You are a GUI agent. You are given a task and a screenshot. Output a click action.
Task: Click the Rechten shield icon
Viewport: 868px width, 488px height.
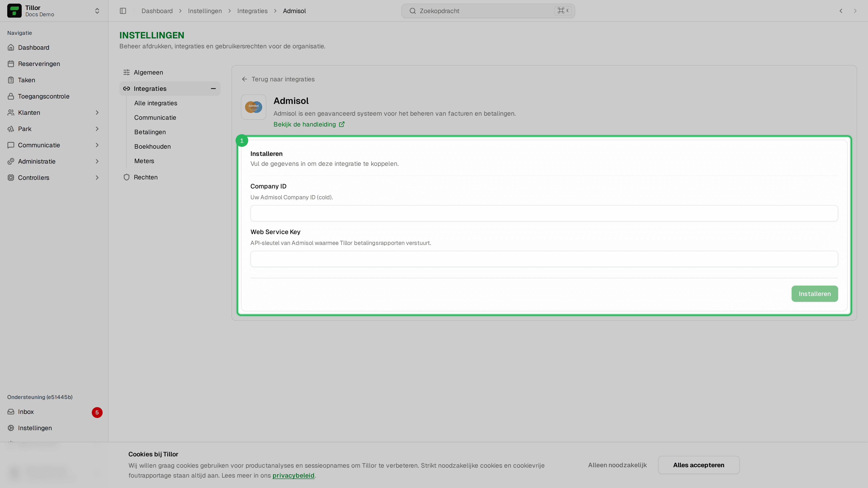pyautogui.click(x=126, y=177)
